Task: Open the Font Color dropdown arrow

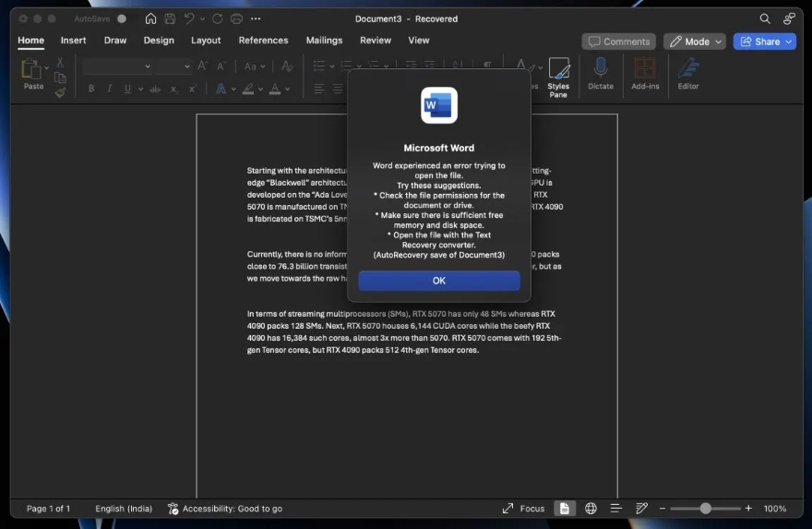Action: [287, 90]
